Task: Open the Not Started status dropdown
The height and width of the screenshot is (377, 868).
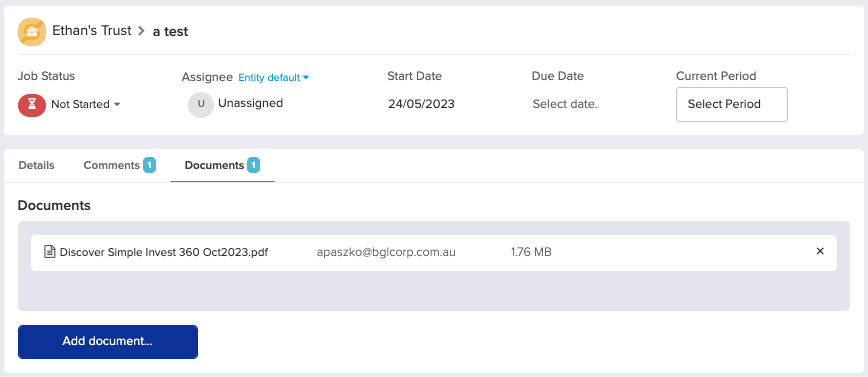Action: coord(85,104)
